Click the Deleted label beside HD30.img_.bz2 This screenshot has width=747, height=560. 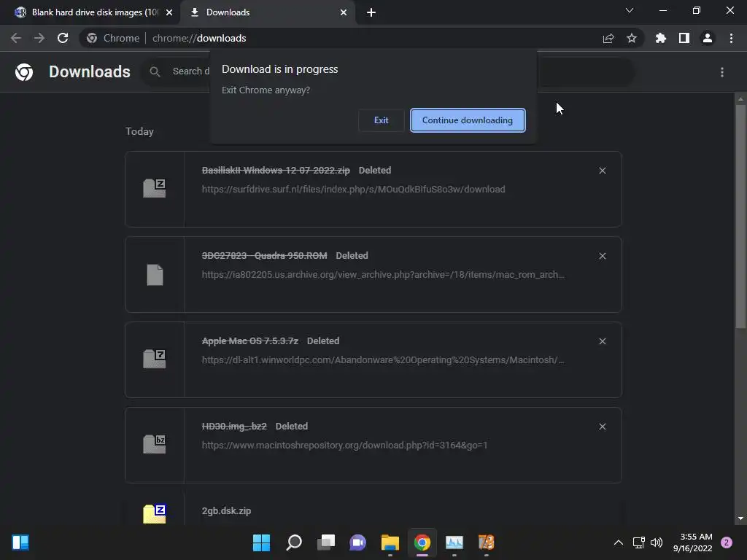(292, 426)
